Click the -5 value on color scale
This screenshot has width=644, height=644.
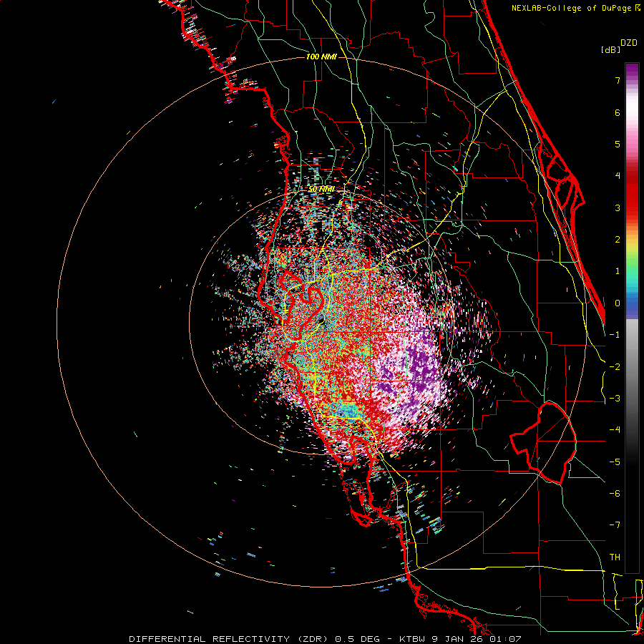[x=615, y=462]
